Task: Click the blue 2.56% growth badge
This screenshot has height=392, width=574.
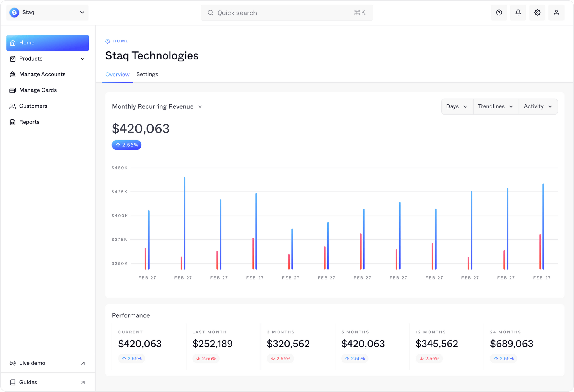Action: click(x=127, y=145)
